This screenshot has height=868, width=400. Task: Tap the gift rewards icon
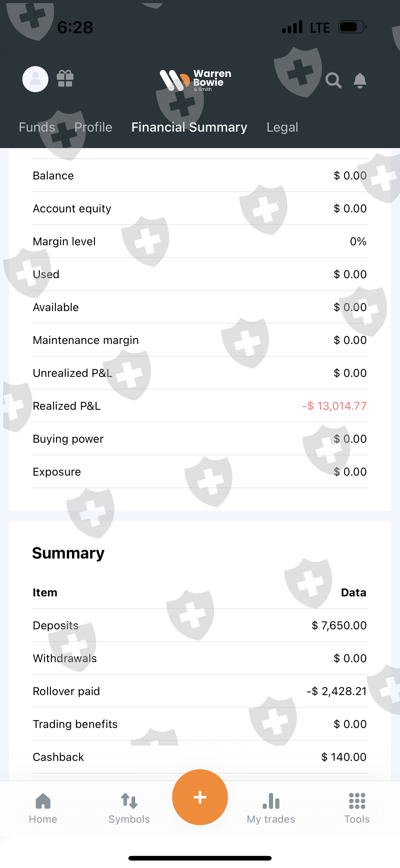pos(65,79)
